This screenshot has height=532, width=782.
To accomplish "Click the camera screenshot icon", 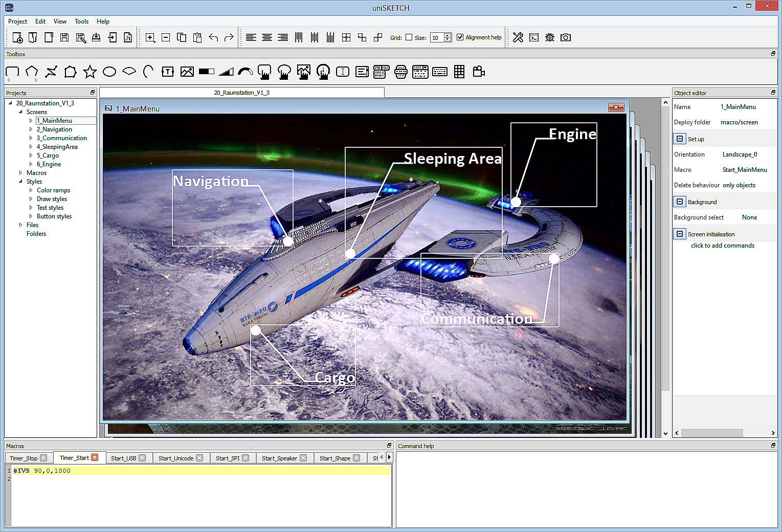I will pyautogui.click(x=566, y=37).
